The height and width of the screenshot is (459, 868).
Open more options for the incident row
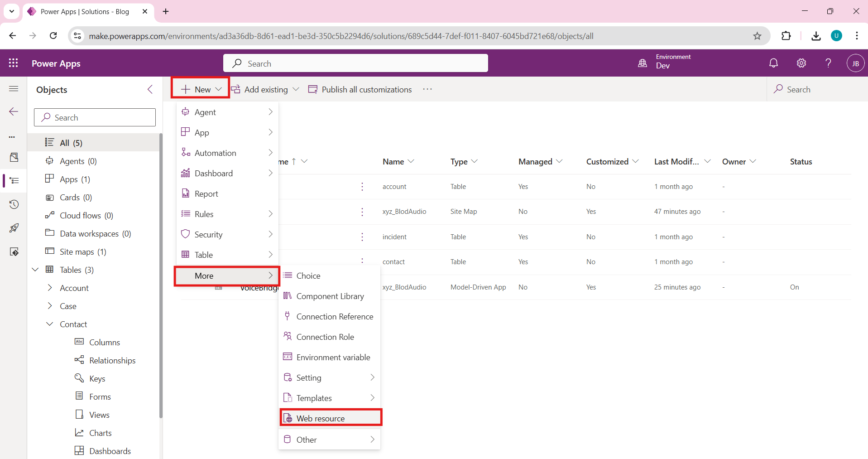click(x=362, y=237)
